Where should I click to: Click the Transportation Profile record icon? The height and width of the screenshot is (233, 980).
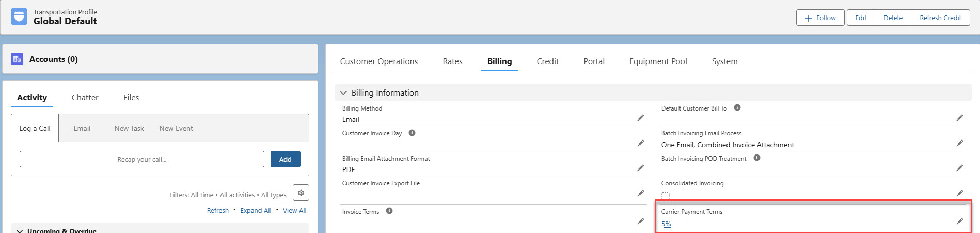click(x=19, y=17)
